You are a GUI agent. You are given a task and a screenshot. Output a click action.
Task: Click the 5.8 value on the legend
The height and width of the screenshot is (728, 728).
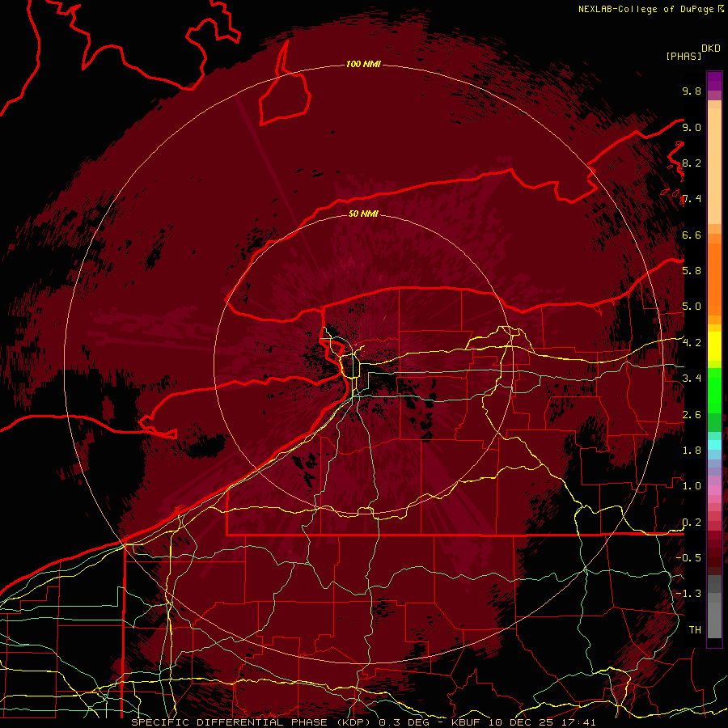click(692, 271)
